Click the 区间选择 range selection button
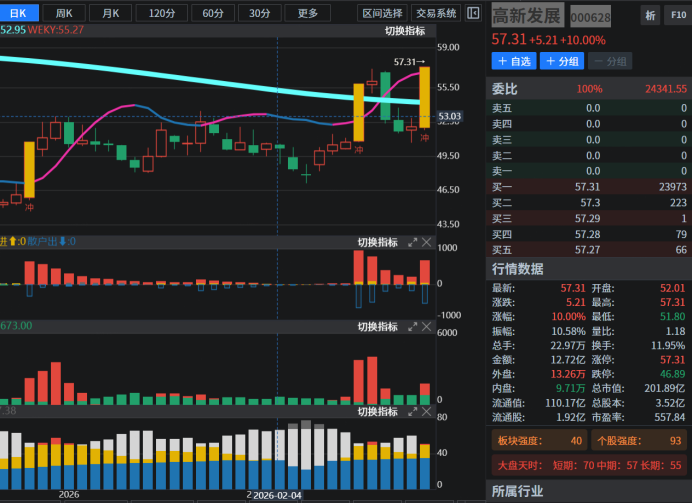692x504 pixels. [x=382, y=13]
